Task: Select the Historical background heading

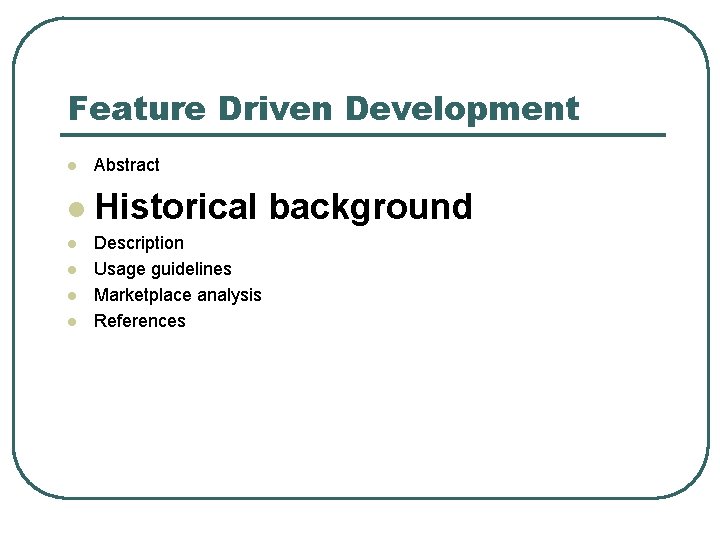Action: coord(283,207)
